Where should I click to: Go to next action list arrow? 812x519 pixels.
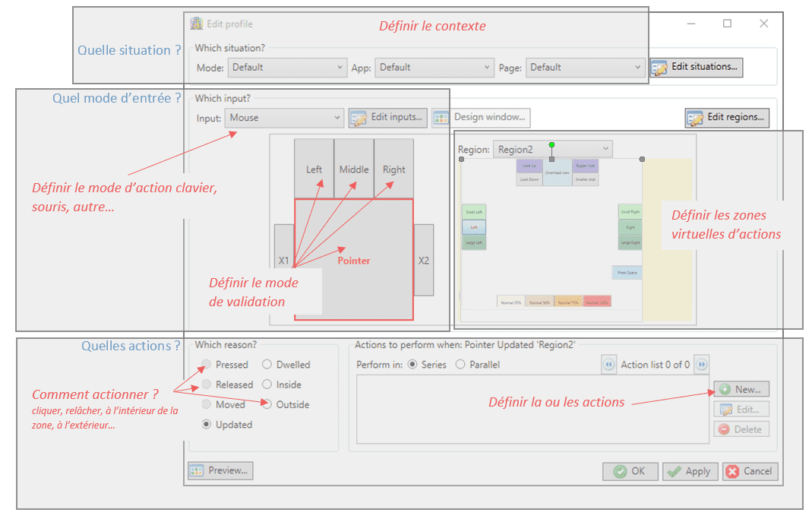(x=702, y=365)
